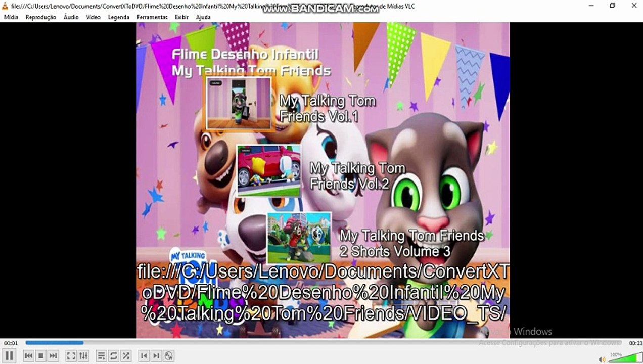This screenshot has width=643, height=364.
Task: Open the Áudio menu
Action: [x=71, y=17]
